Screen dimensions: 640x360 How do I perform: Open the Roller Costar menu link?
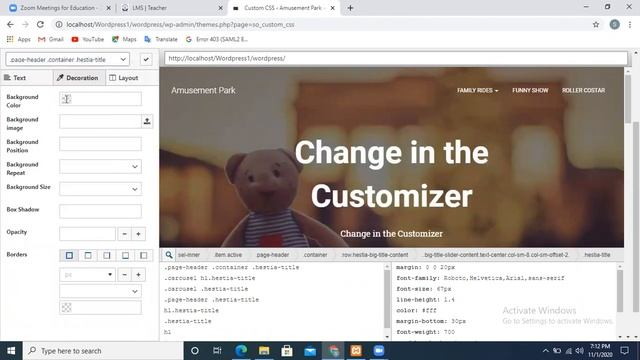pyautogui.click(x=583, y=90)
